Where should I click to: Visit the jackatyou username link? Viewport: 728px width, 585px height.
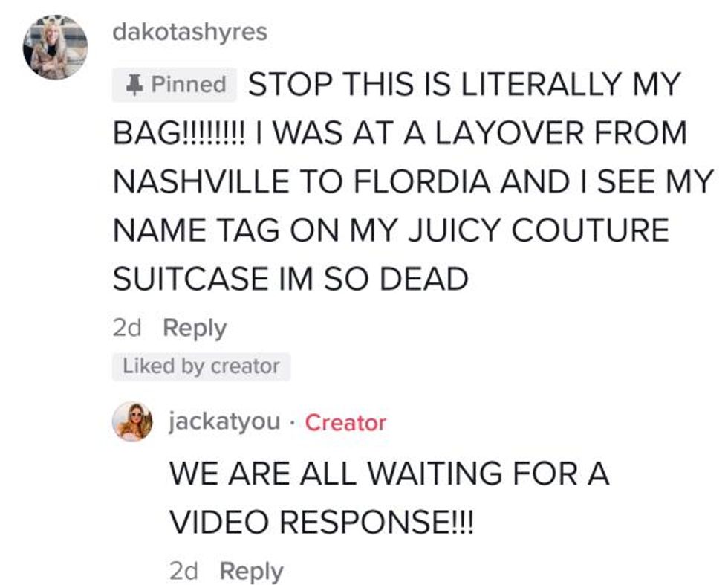[224, 422]
